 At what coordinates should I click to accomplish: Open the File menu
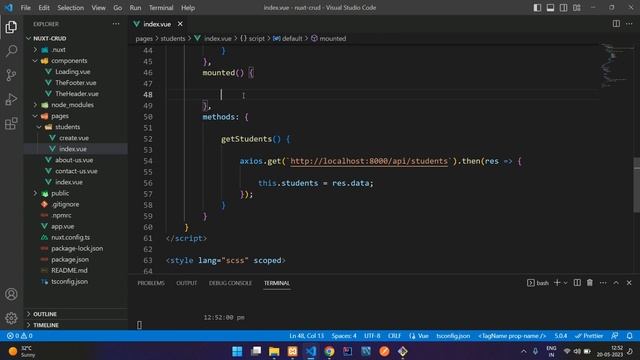(x=25, y=8)
